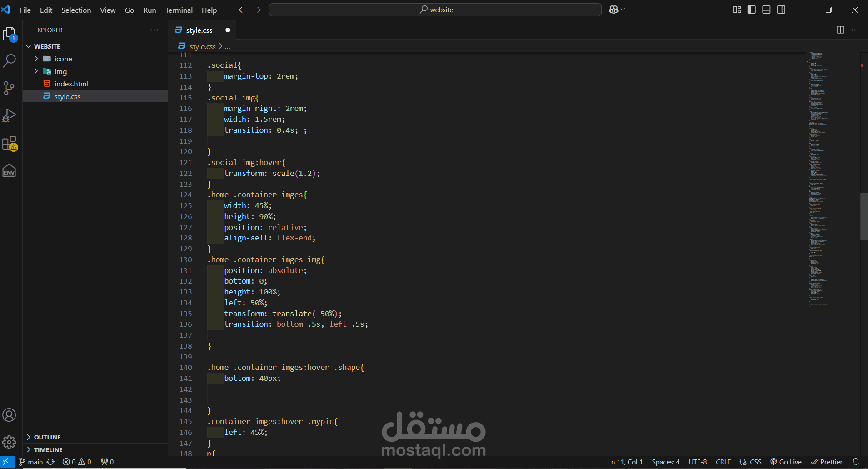
Task: Open the ports forwarded indicator
Action: (x=107, y=462)
